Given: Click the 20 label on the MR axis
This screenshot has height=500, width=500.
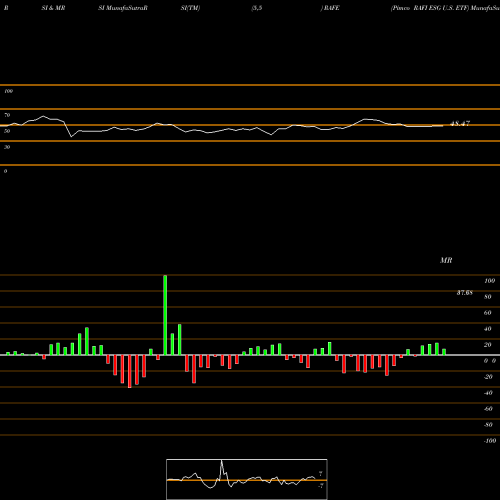Looking at the screenshot, I should tap(488, 345).
